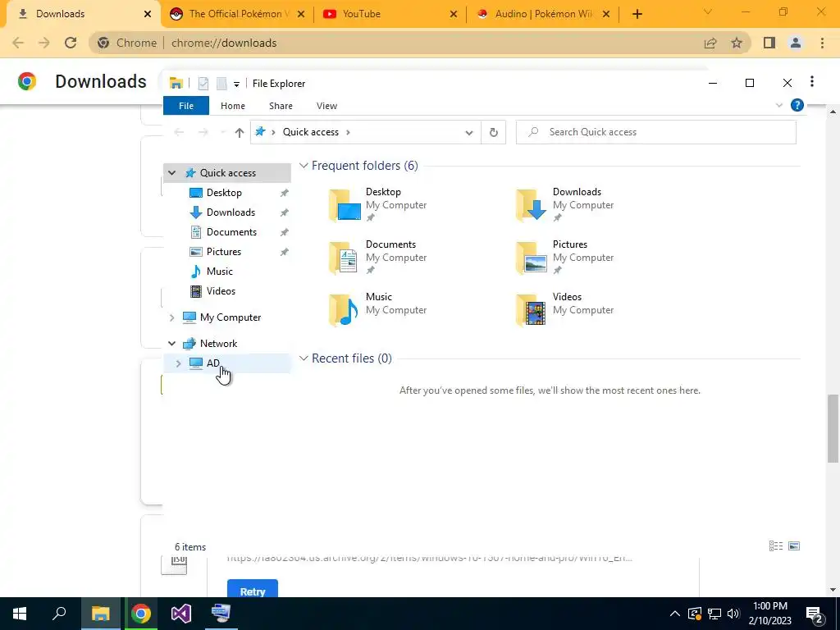This screenshot has width=840, height=630.
Task: Share this page from the address bar
Action: coord(710,43)
